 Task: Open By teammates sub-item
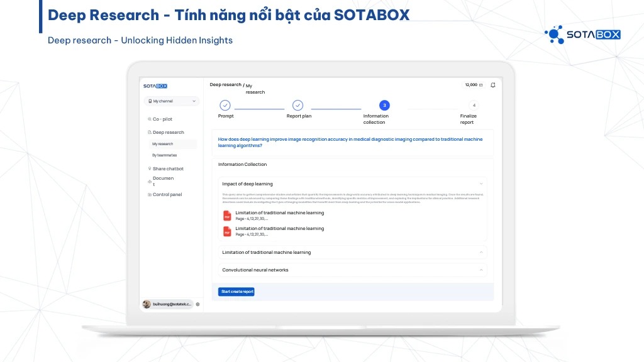164,155
